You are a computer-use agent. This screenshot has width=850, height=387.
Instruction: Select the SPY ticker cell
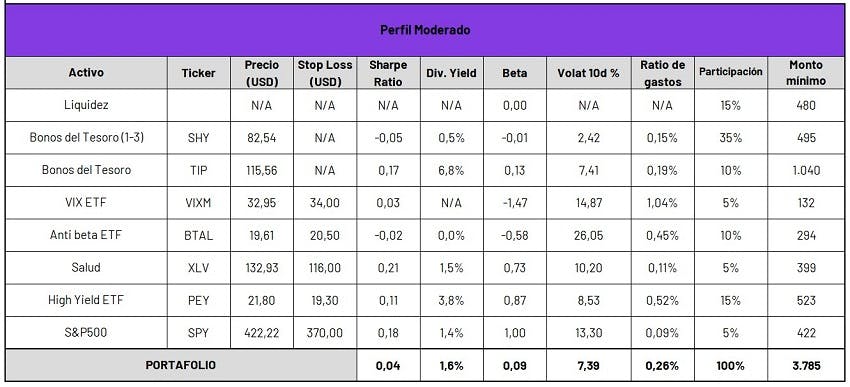click(198, 332)
